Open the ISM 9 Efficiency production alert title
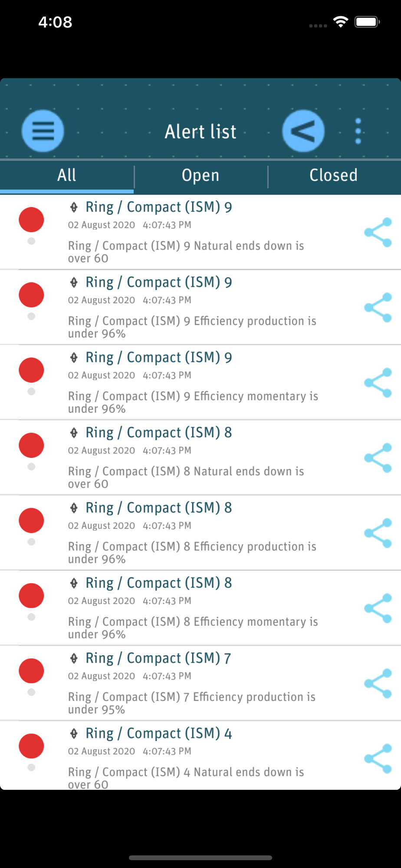This screenshot has height=868, width=401. [x=158, y=283]
